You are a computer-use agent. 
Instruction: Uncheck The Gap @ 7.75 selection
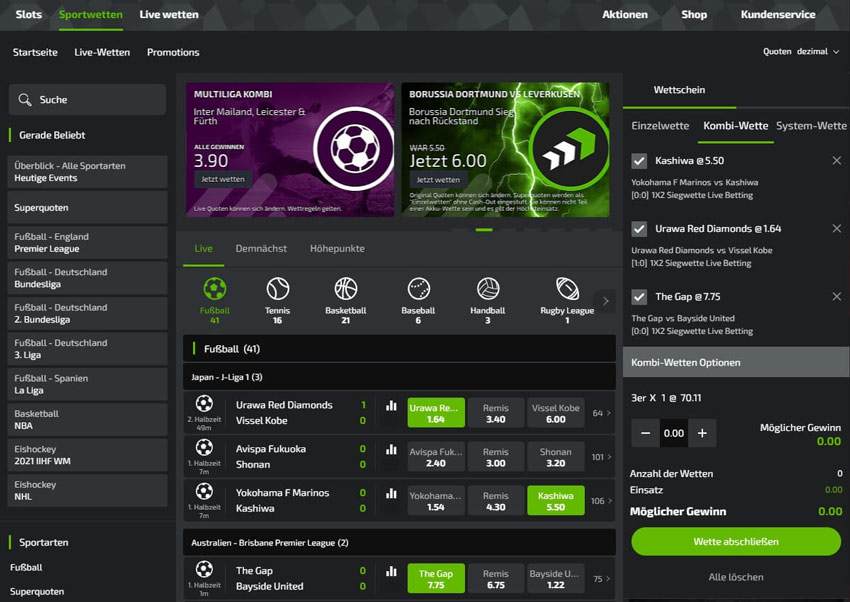coord(639,297)
